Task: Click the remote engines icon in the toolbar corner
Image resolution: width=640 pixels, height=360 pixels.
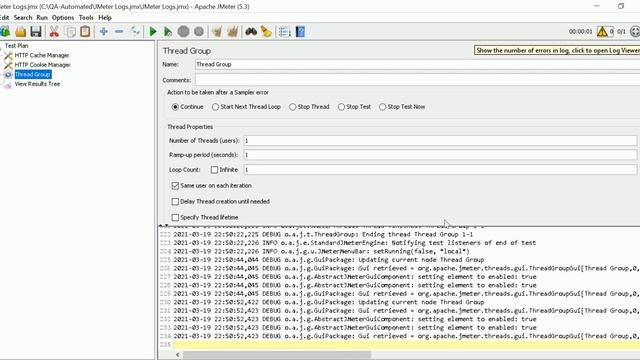Action: pos(635,31)
